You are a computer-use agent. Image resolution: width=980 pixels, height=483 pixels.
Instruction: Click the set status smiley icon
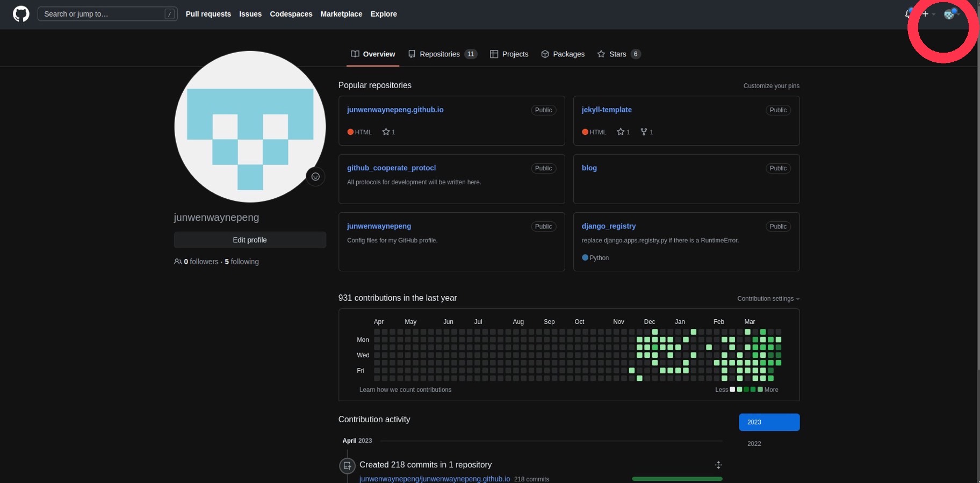pyautogui.click(x=315, y=177)
